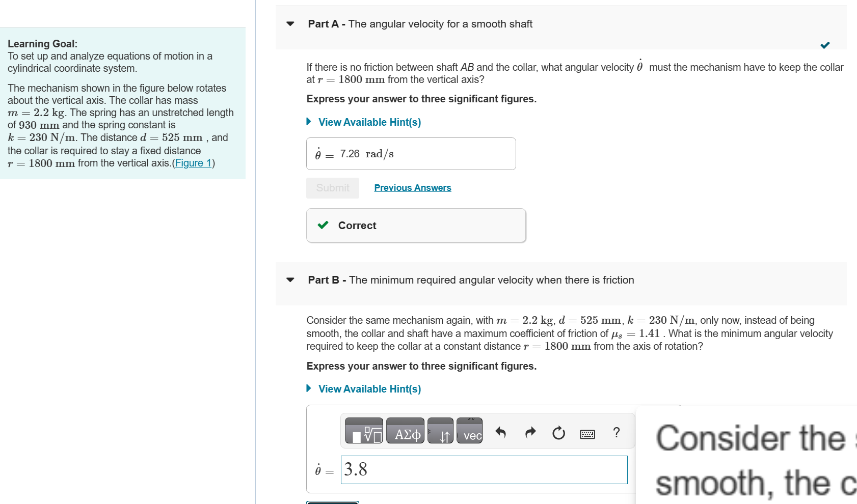Click the undo arrow in equation editor
Viewport: 857px width, 504px height.
500,432
